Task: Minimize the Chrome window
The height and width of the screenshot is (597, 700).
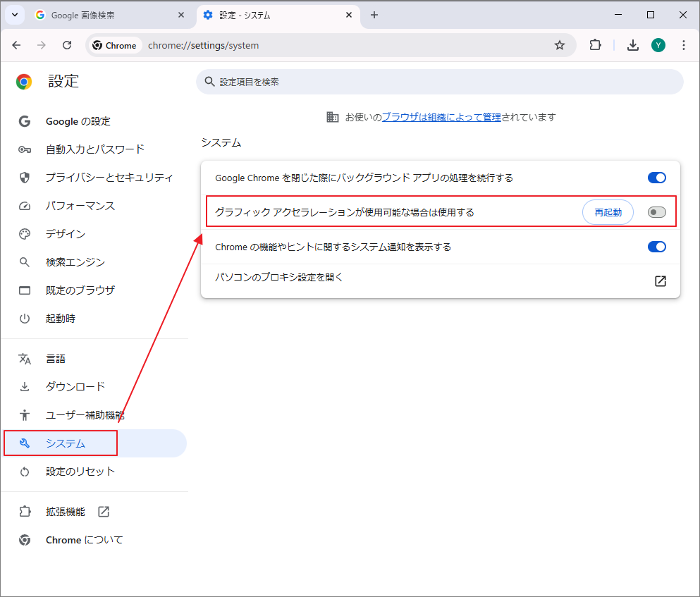Action: (618, 15)
